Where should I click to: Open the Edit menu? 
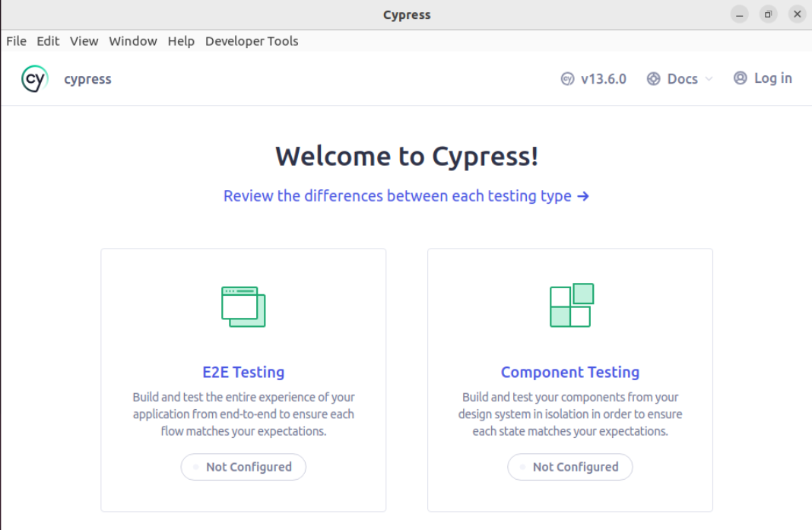pyautogui.click(x=48, y=41)
